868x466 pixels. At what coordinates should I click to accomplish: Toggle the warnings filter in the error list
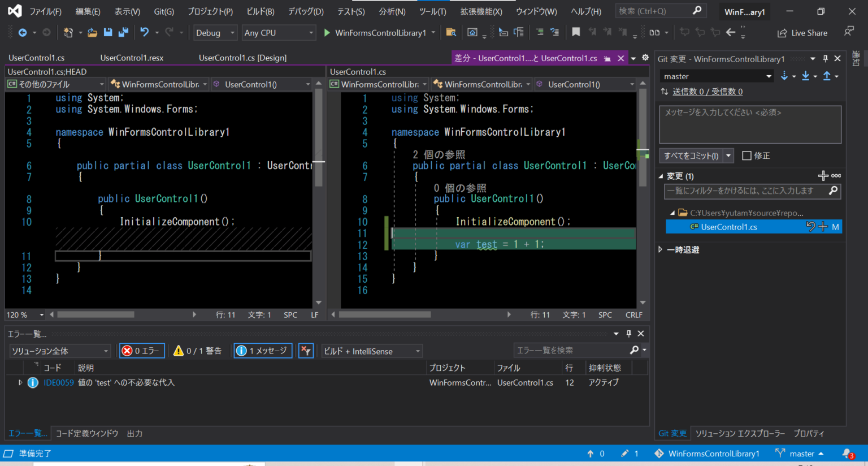(x=197, y=350)
